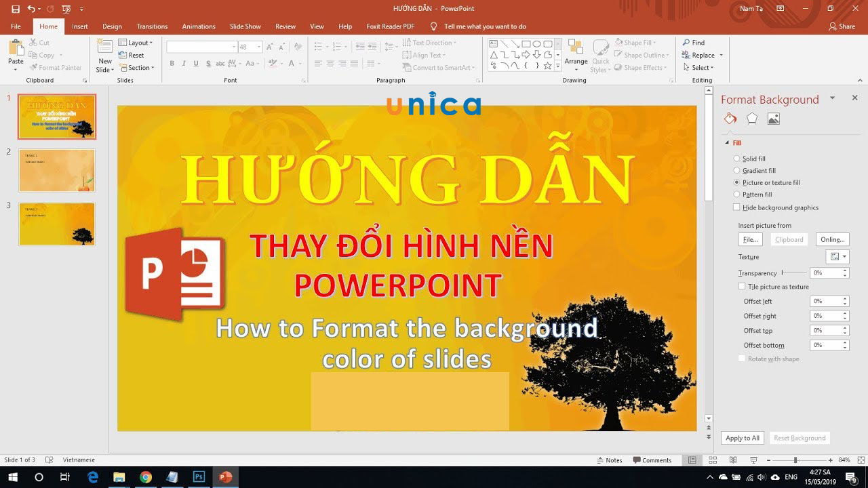Expand the Layout dropdown
Image resolution: width=868 pixels, height=488 pixels.
138,43
